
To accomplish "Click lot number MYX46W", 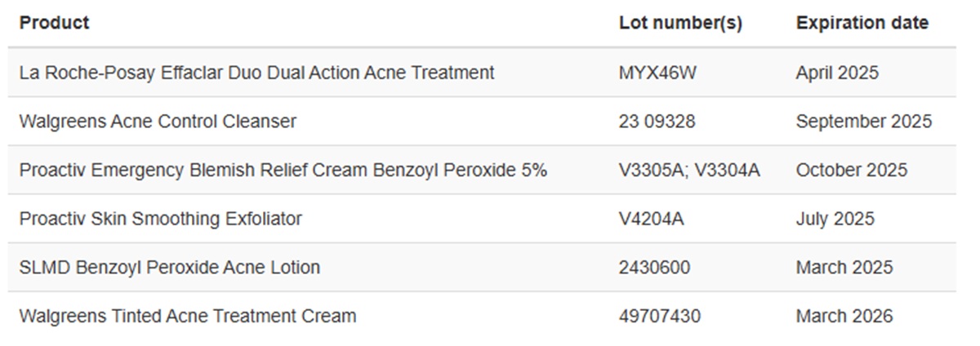I will tap(657, 73).
